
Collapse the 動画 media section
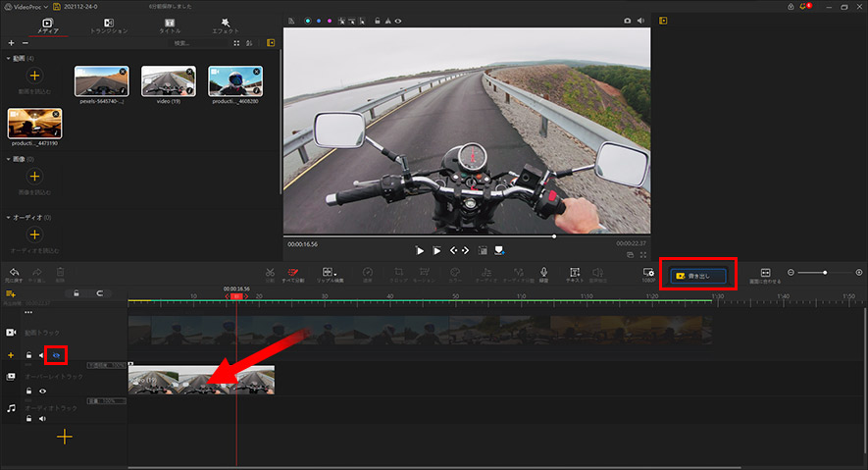click(x=8, y=58)
